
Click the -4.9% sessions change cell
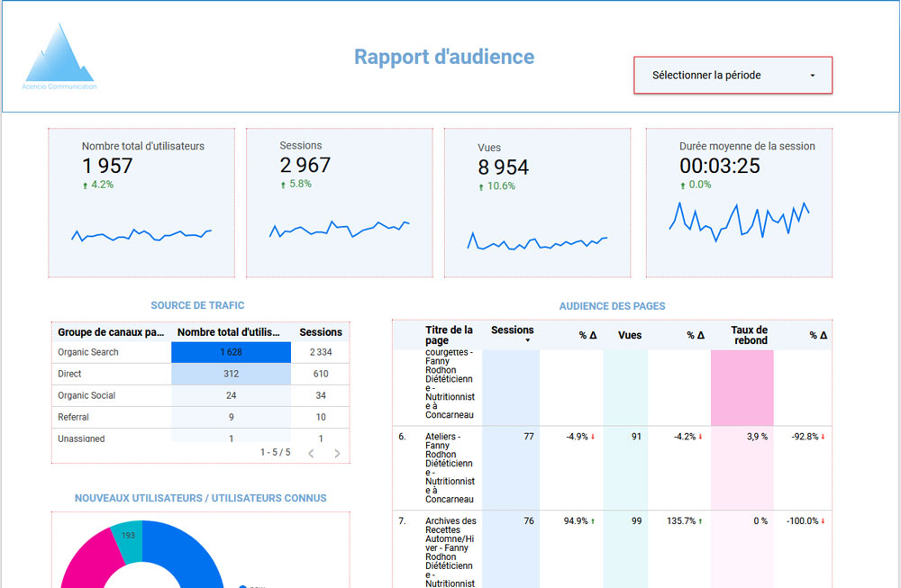pyautogui.click(x=579, y=437)
